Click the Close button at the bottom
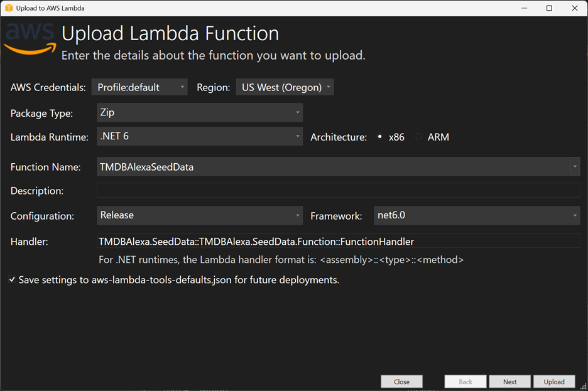588x391 pixels. point(401,381)
